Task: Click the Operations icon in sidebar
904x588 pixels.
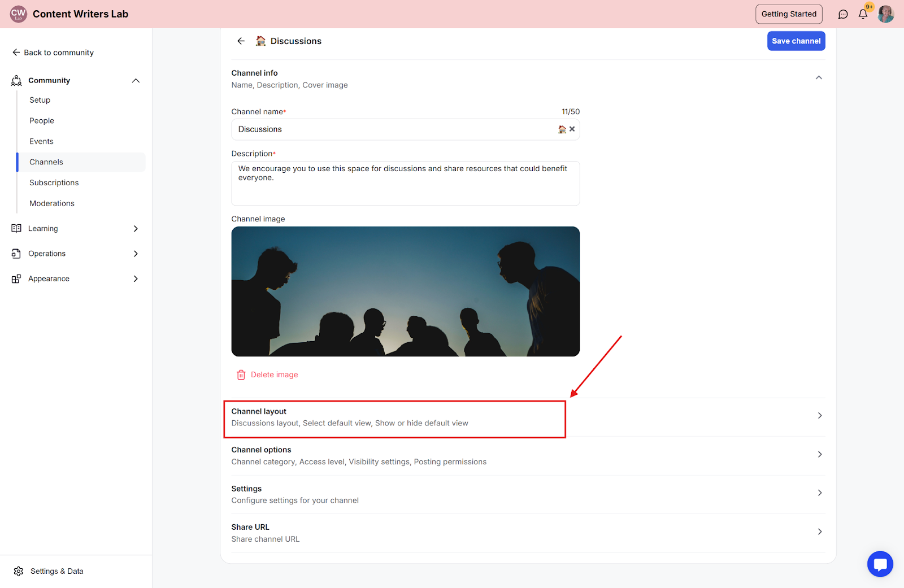Action: pos(16,254)
